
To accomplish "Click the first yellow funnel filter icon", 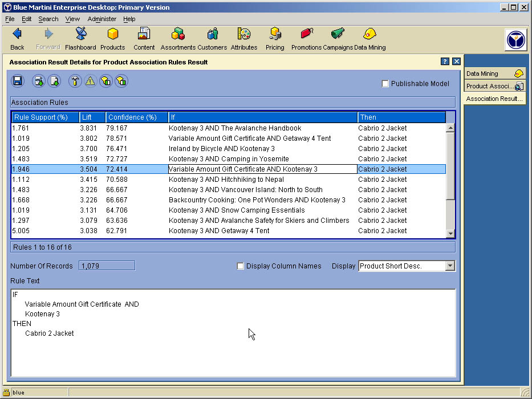I will pos(106,81).
